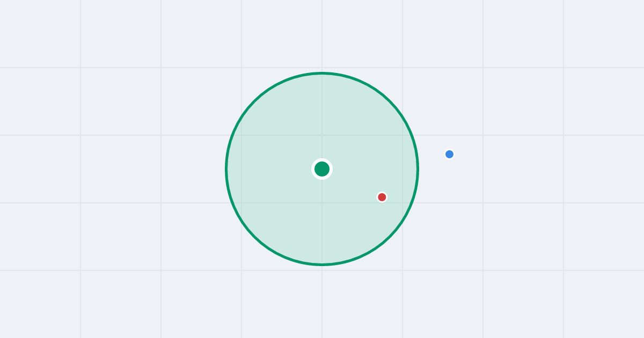Select the blue dot marker outside the circle
This screenshot has height=338, width=644.
click(x=450, y=155)
